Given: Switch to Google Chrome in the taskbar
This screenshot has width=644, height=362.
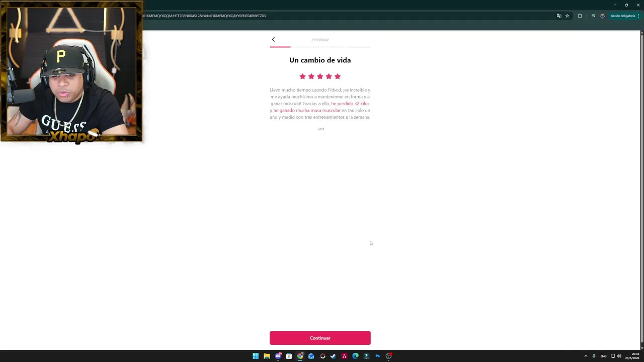Looking at the screenshot, I should click(300, 356).
